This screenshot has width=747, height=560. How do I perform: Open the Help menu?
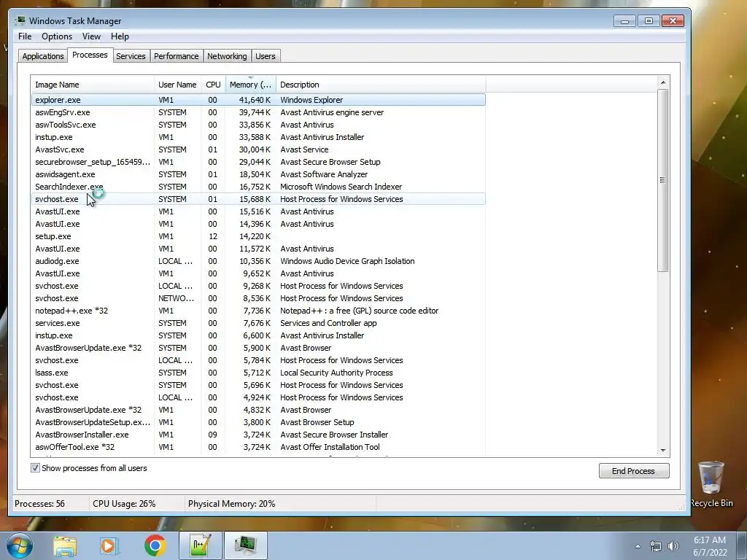[x=120, y=36]
